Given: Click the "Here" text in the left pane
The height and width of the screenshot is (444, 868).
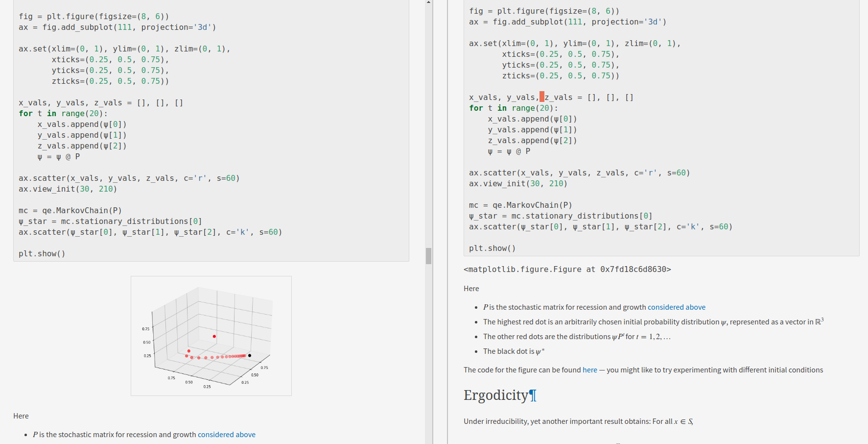Looking at the screenshot, I should 21,416.
